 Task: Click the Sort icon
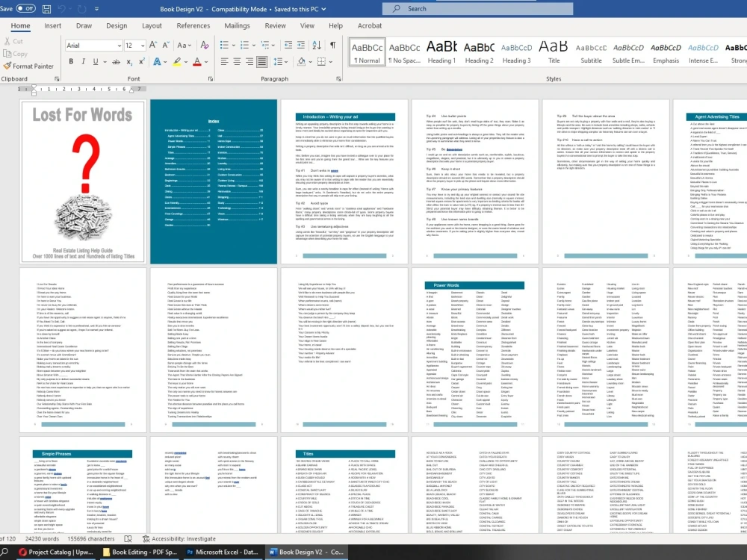(317, 46)
